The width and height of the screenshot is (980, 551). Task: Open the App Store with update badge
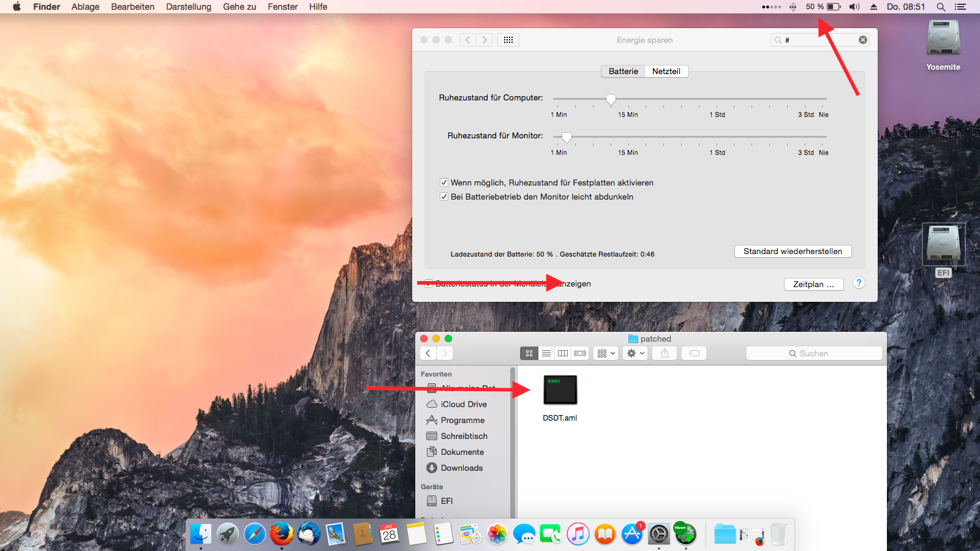pyautogui.click(x=631, y=534)
